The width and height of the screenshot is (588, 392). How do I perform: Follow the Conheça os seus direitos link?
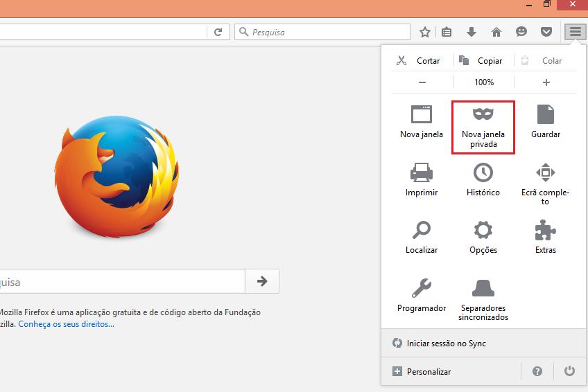(x=66, y=324)
